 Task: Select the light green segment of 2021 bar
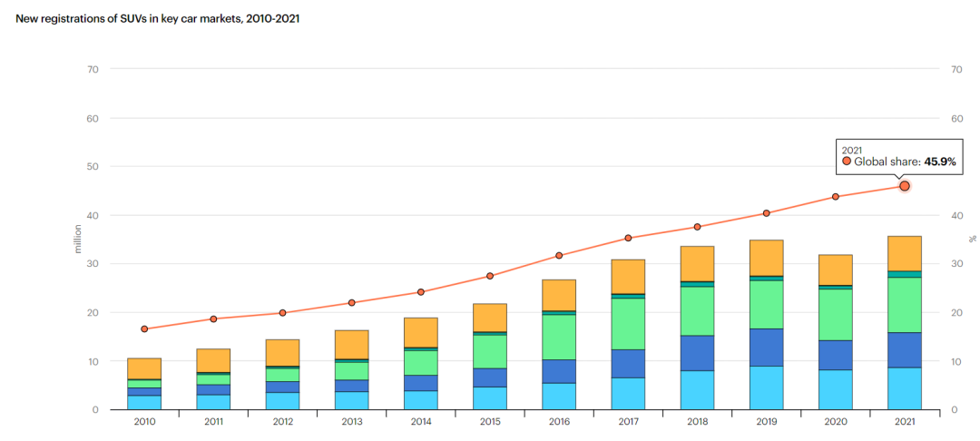(x=904, y=305)
